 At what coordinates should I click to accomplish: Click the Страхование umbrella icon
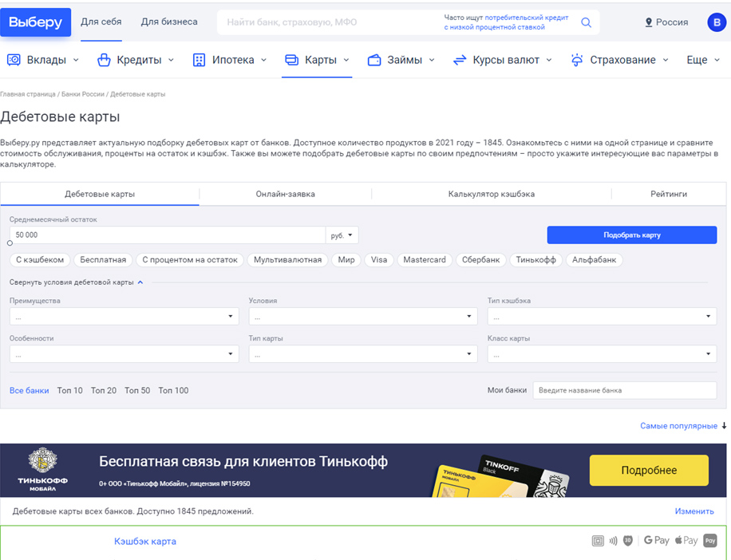(x=577, y=60)
